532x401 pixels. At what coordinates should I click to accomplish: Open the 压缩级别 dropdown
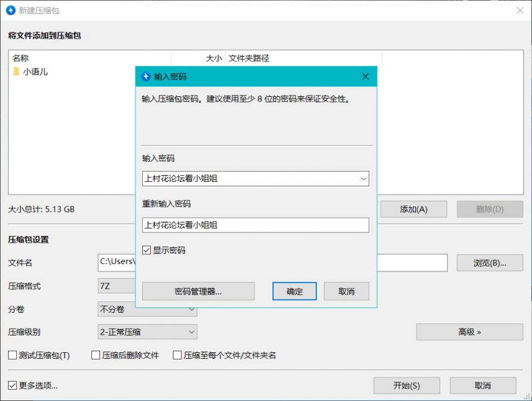point(192,331)
